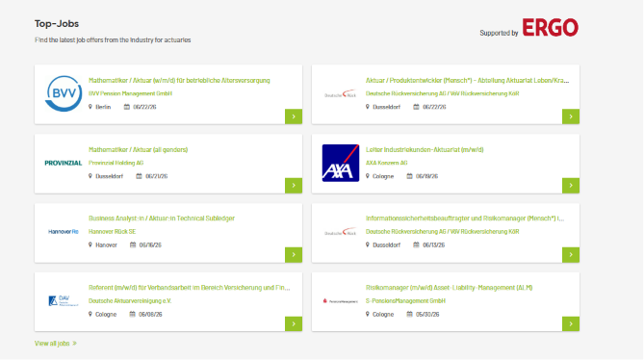Viewport: 644px width, 360px height.
Task: Click the location pin beside Berlin
Action: pyautogui.click(x=90, y=107)
